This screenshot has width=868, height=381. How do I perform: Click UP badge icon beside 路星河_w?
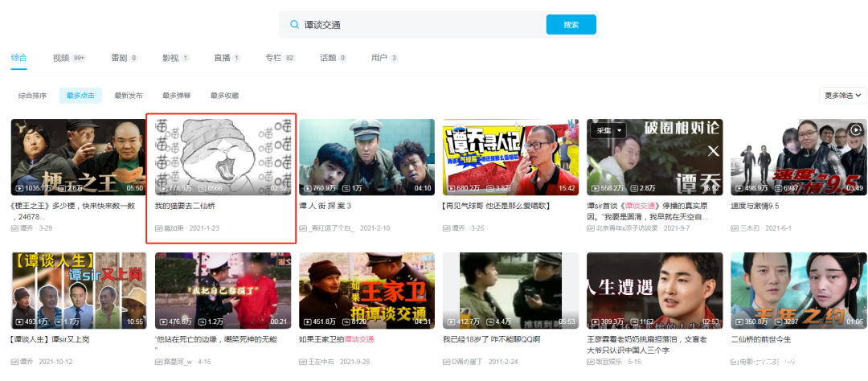[x=159, y=362]
